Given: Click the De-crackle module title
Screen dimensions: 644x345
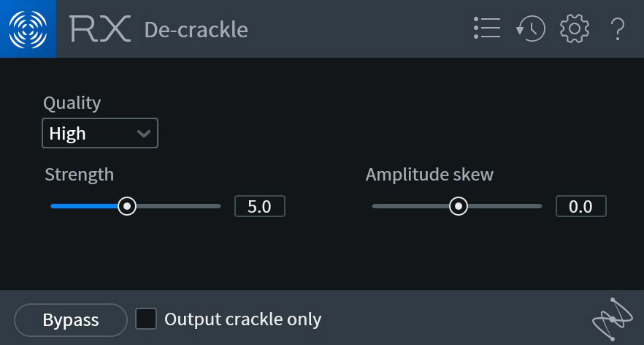Looking at the screenshot, I should [196, 30].
